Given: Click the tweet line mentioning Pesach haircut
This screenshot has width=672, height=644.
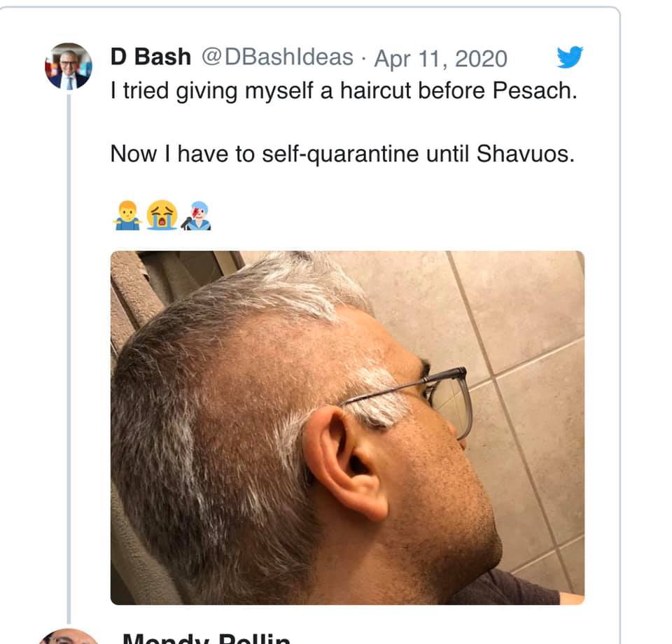Looking at the screenshot, I should coord(344,91).
